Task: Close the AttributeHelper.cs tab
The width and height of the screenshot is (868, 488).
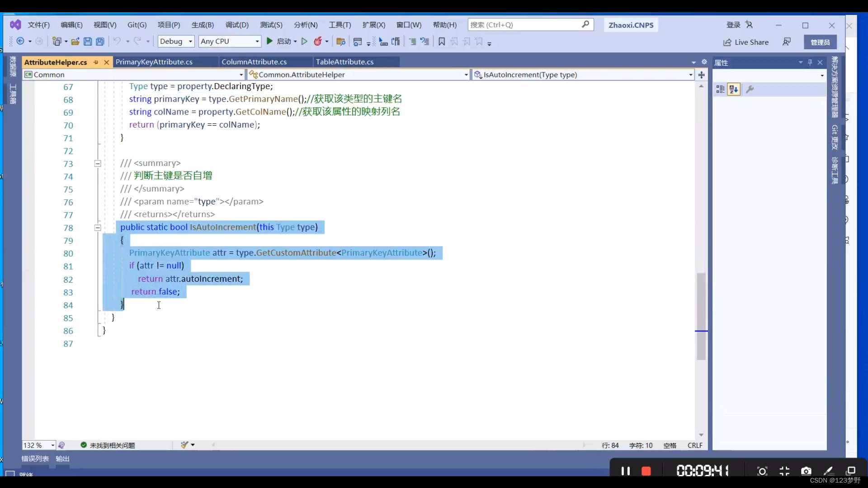Action: [107, 62]
